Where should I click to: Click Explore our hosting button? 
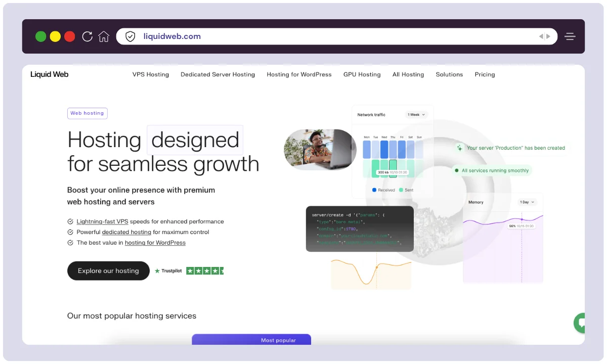tap(108, 271)
